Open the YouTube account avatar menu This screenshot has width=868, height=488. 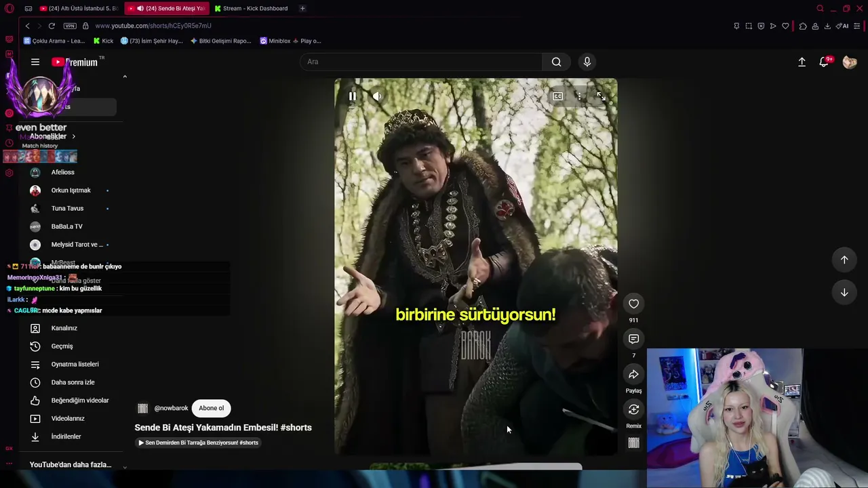[x=850, y=62]
